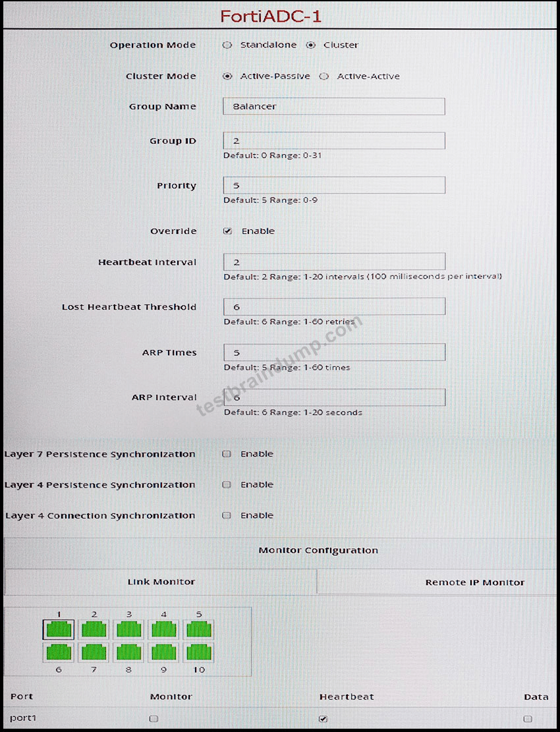Choose Standalone operation mode

(227, 45)
